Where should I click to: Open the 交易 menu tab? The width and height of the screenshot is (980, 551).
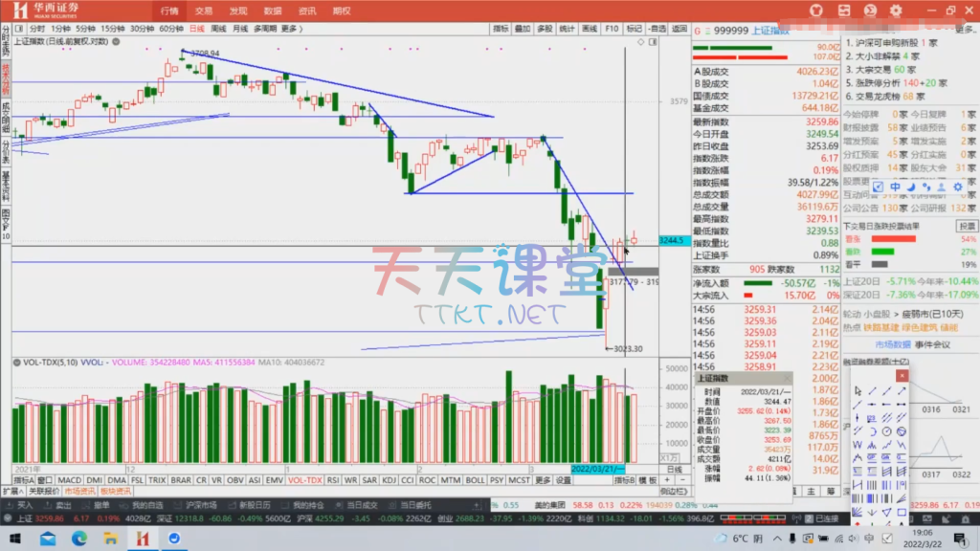(x=204, y=11)
